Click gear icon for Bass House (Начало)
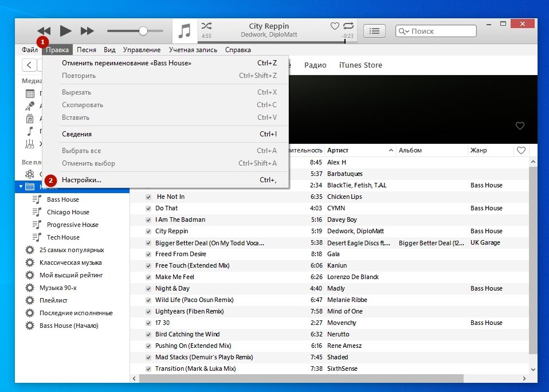Viewport: 549px width, 392px height. (x=30, y=326)
